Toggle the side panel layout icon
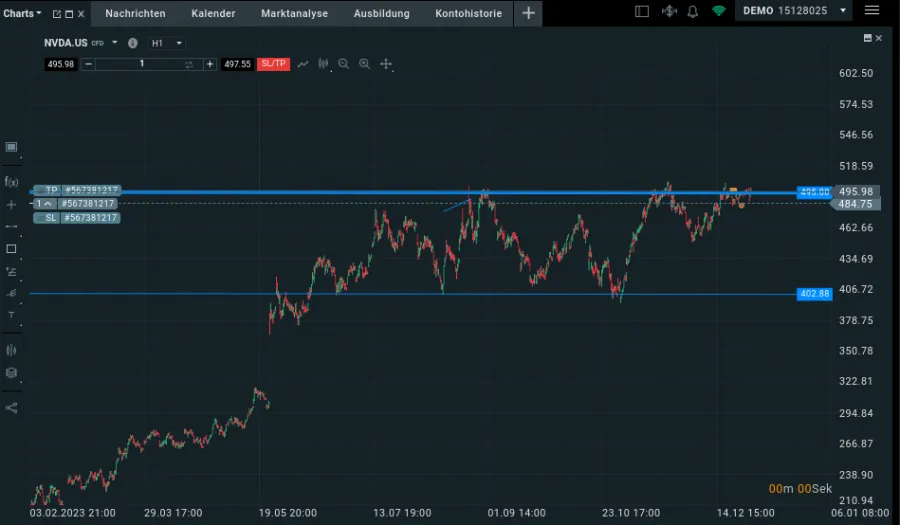This screenshot has width=900, height=525. coord(642,12)
